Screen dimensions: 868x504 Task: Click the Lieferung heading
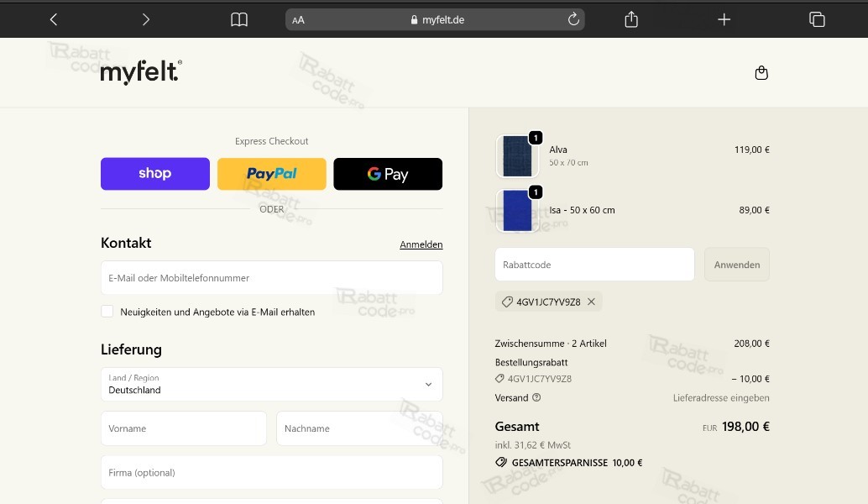click(x=131, y=349)
